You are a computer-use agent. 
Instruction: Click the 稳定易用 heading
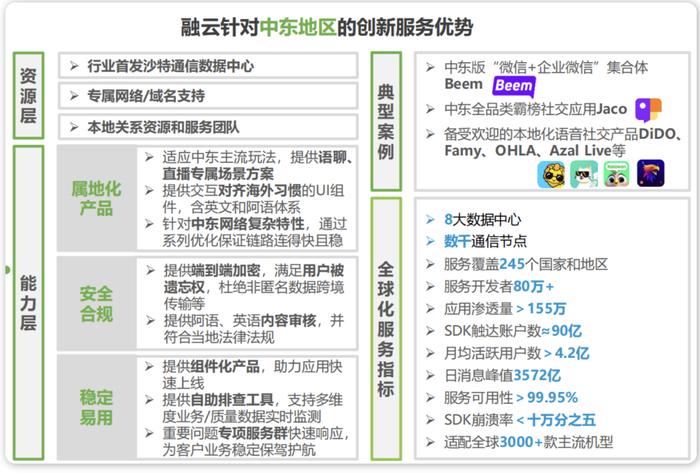click(96, 407)
